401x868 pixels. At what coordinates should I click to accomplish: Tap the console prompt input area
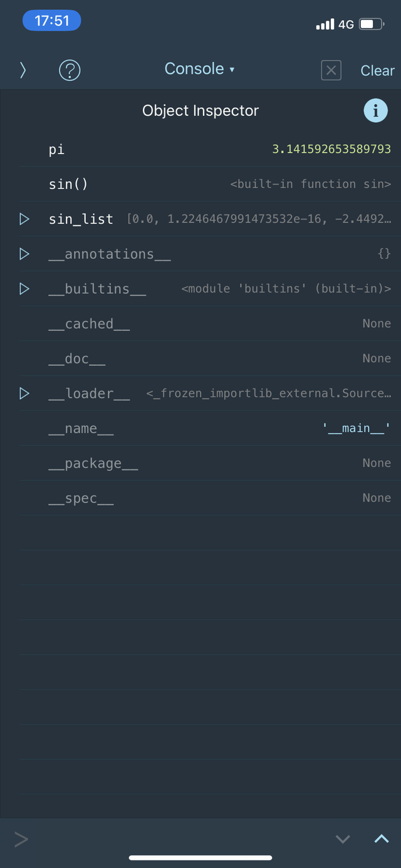169,839
